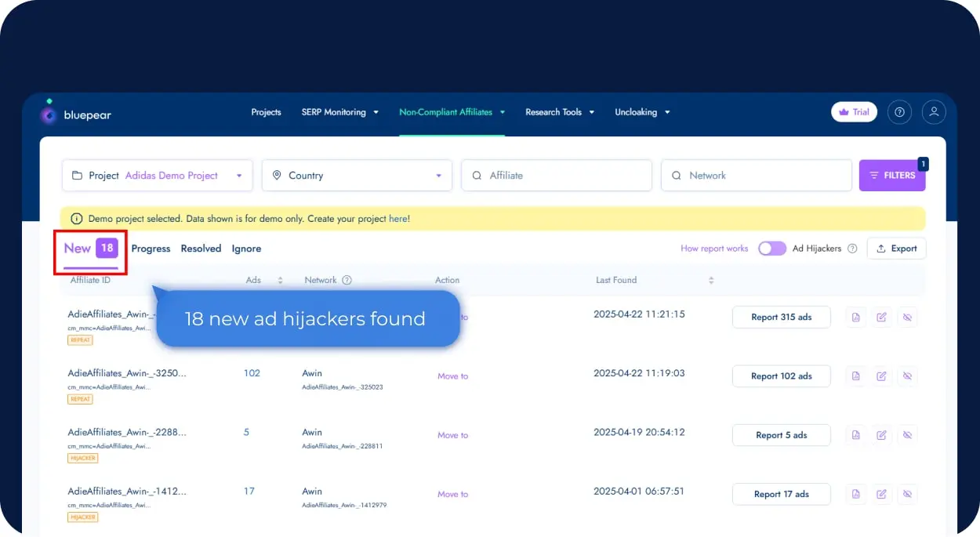Hide the 17 ads row with eye-slash icon

pyautogui.click(x=908, y=494)
